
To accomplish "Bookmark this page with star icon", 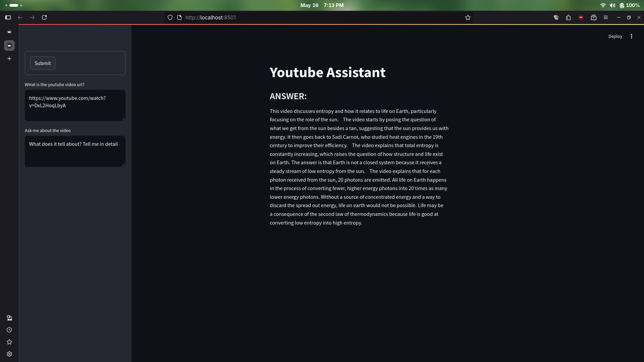I will coord(468,17).
